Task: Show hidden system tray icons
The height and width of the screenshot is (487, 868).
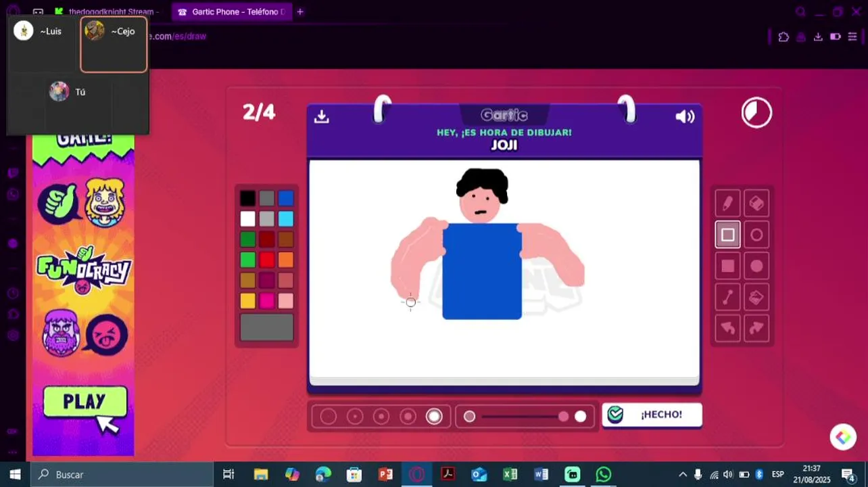Action: pyautogui.click(x=682, y=474)
